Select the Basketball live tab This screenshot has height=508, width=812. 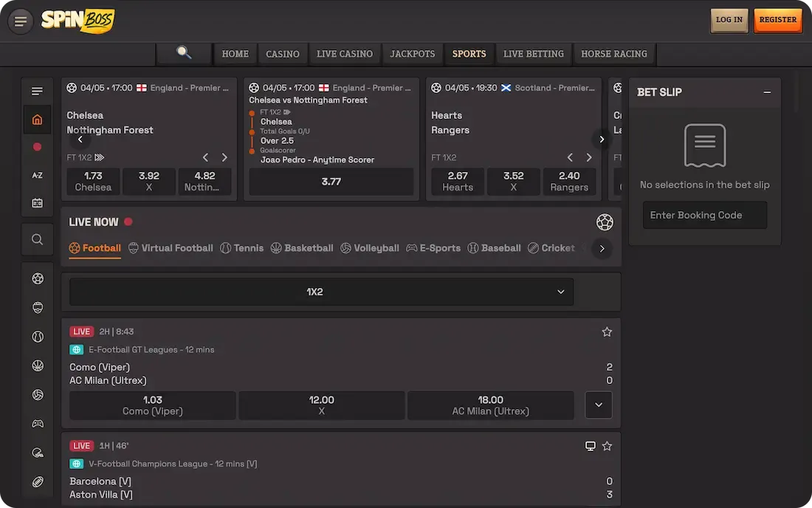click(x=302, y=248)
